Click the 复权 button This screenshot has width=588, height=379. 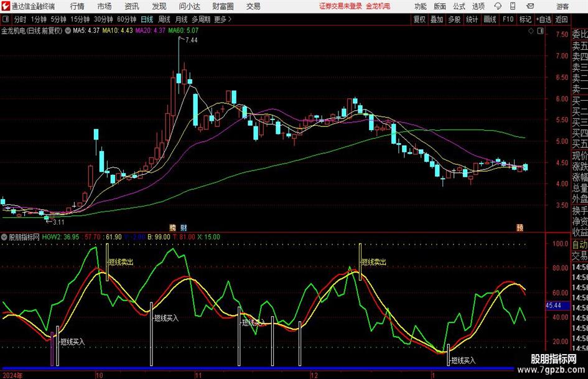419,19
